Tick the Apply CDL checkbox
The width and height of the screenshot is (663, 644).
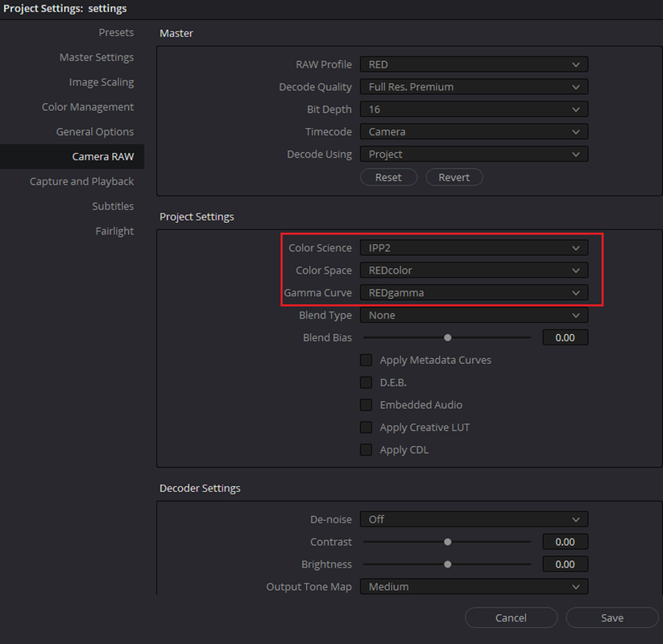tap(367, 450)
